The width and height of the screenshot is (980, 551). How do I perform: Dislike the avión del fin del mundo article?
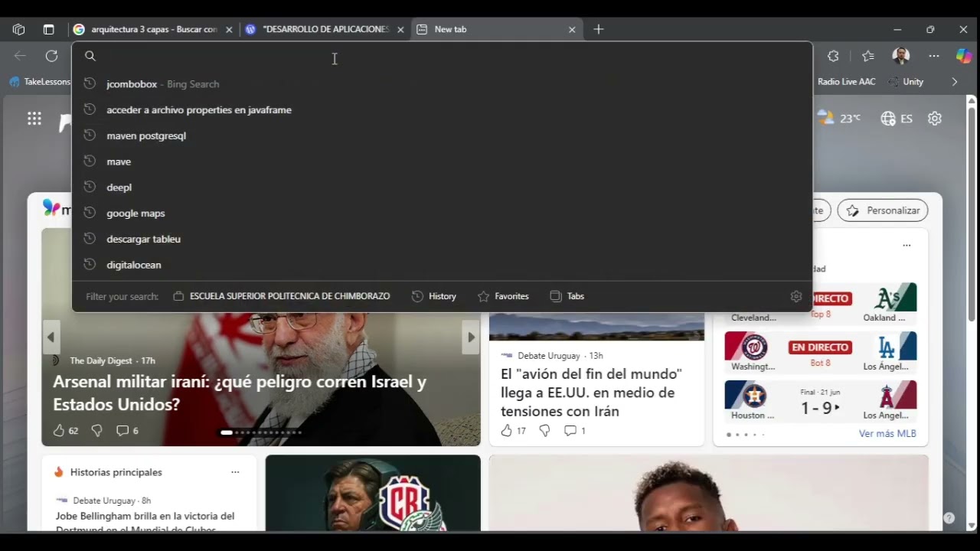(544, 431)
